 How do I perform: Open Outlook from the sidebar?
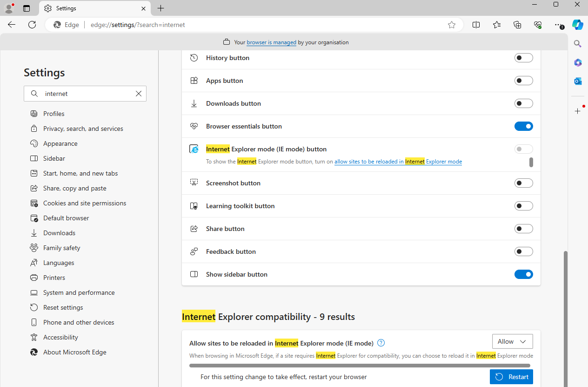pyautogui.click(x=577, y=81)
